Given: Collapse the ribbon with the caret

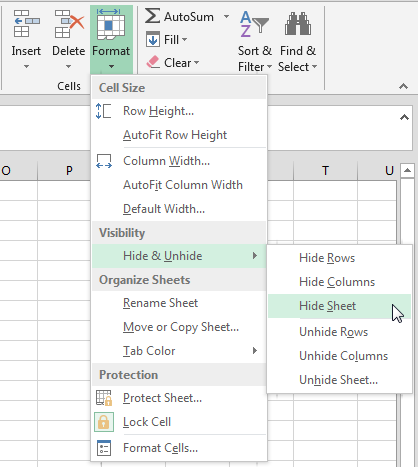Looking at the screenshot, I should click(x=403, y=86).
